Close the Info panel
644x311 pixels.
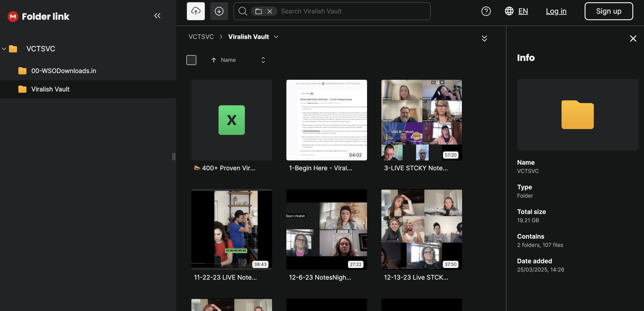click(x=633, y=38)
